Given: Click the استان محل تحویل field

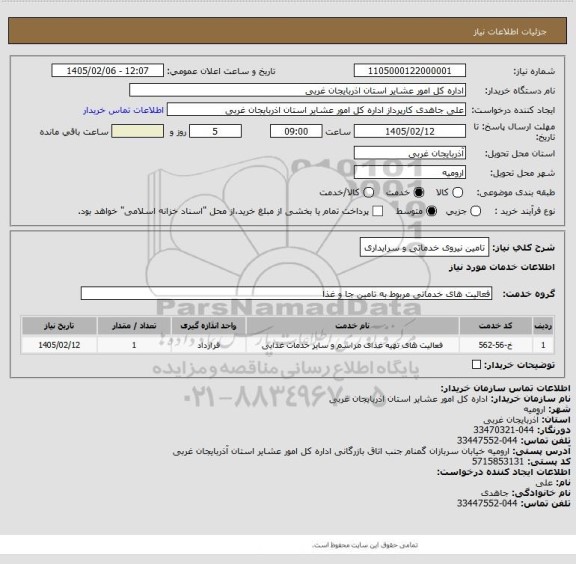Looking at the screenshot, I should (410, 153).
